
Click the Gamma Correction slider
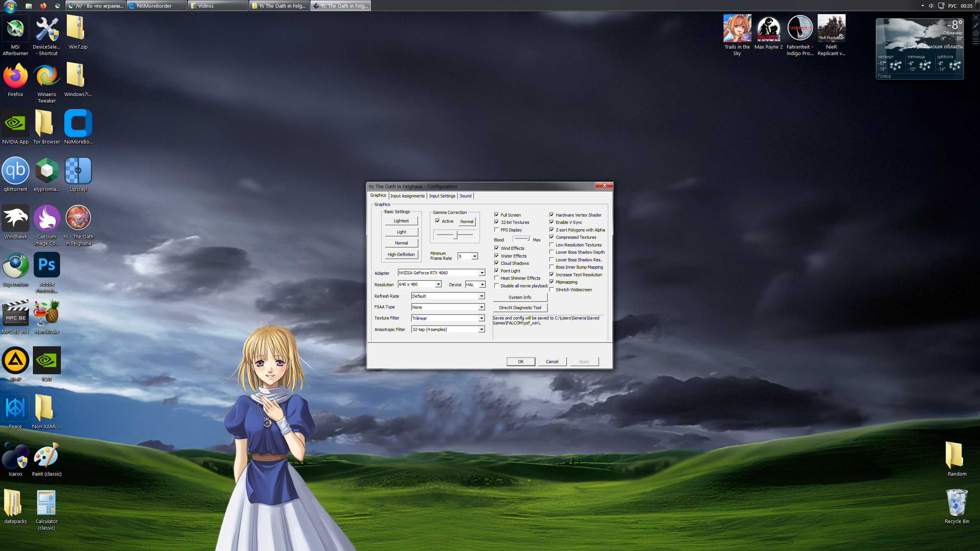click(x=456, y=235)
